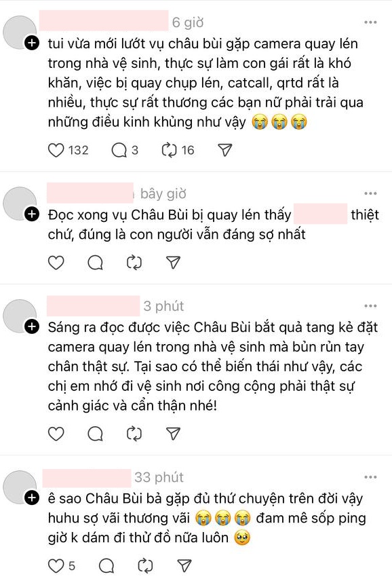The image size is (392, 583).
Task: Open the 33 phút post timestamp
Action: (x=159, y=477)
